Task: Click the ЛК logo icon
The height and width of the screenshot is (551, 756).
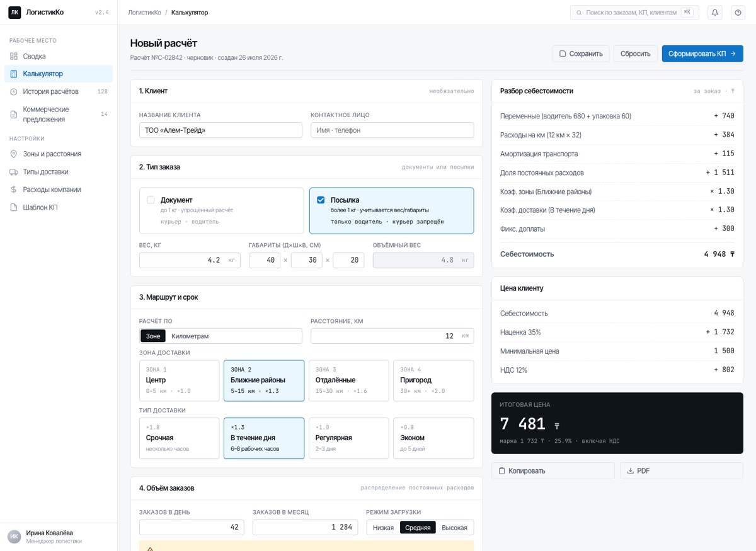Action: pos(14,13)
